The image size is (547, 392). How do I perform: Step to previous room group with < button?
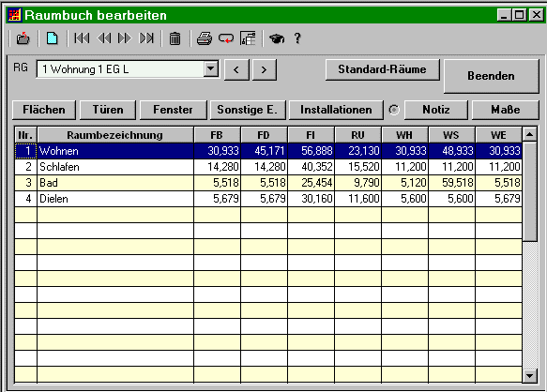236,69
